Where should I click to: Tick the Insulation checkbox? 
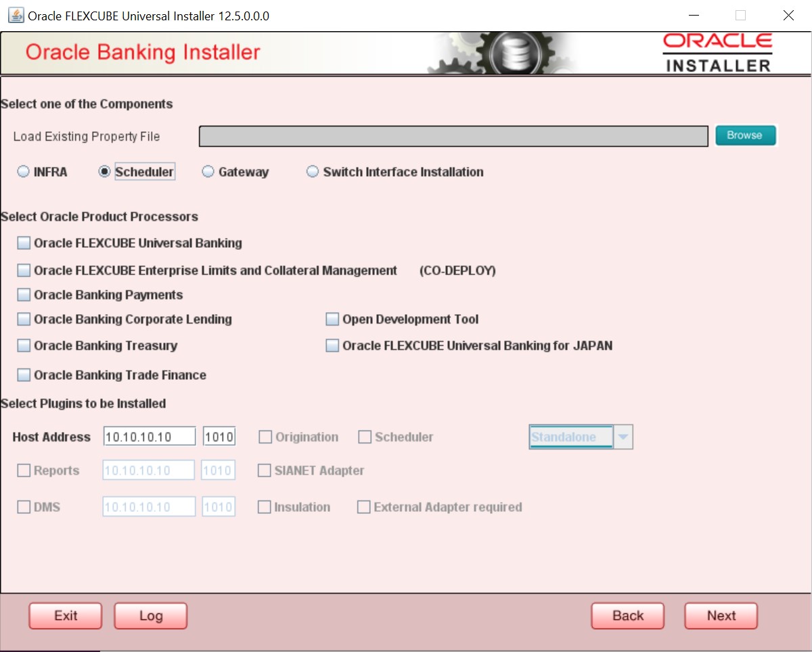(265, 506)
